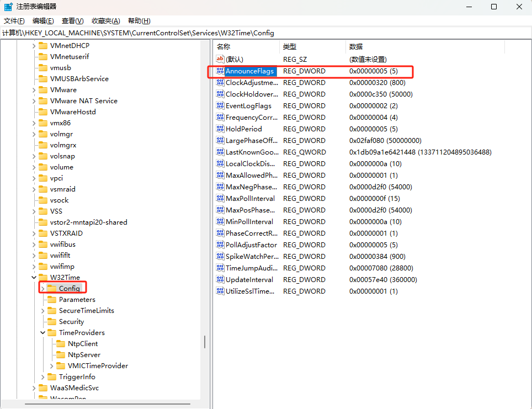Select the MaxNegPhase... value name
This screenshot has width=532, height=409.
click(251, 187)
